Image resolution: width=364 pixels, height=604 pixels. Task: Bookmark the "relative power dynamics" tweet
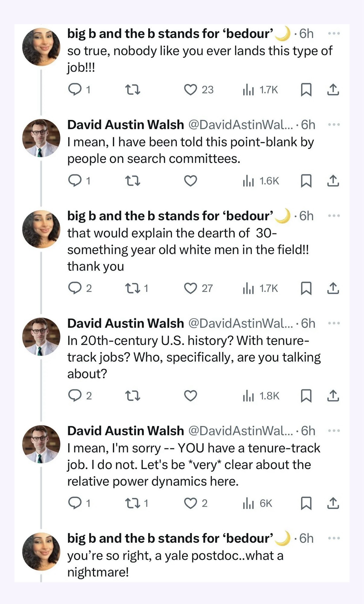pos(306,503)
